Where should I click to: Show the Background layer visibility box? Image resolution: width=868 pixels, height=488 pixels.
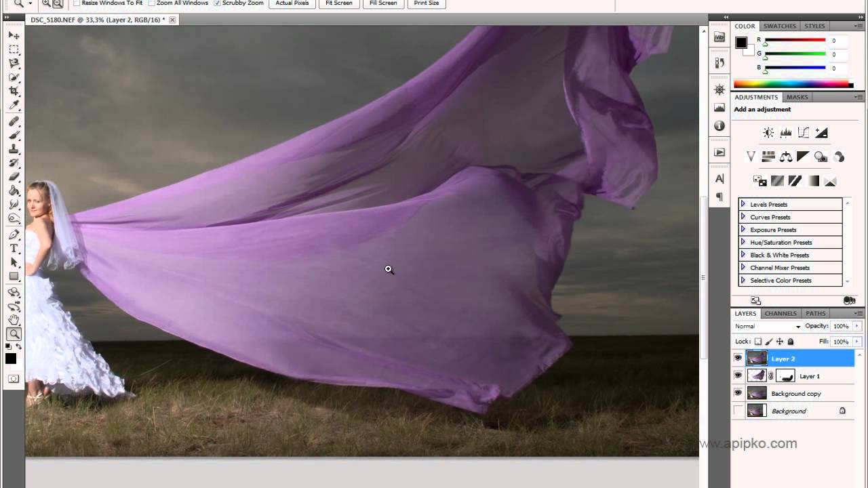pos(738,411)
